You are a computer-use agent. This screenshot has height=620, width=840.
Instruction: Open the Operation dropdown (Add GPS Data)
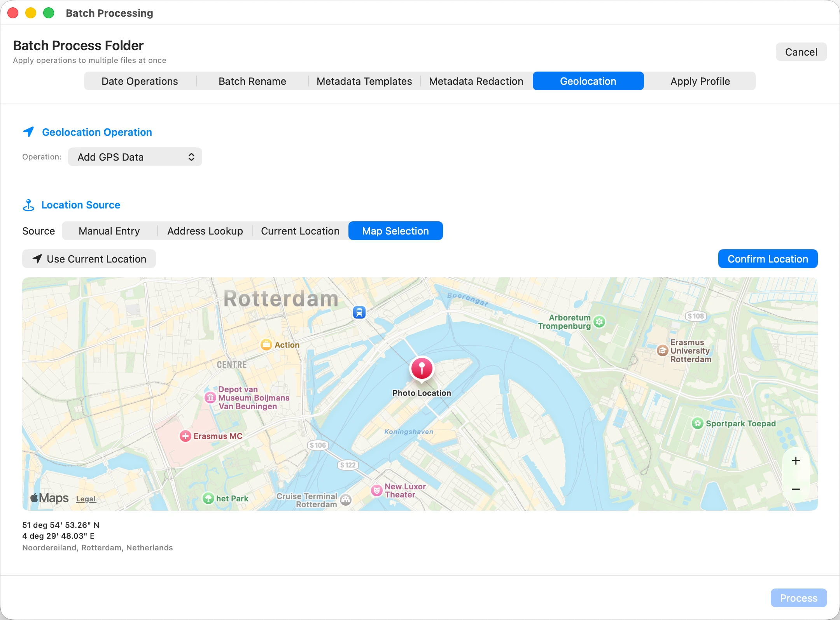(135, 157)
